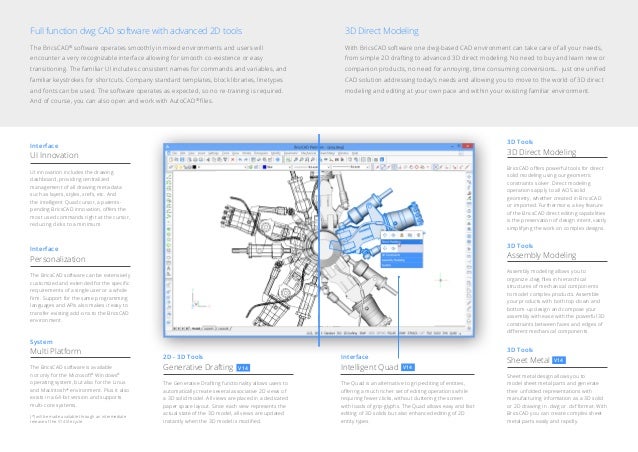Screen dimensions: 638x452
Task: Click the Redo arrow icon
Action: pyautogui.click(x=246, y=160)
